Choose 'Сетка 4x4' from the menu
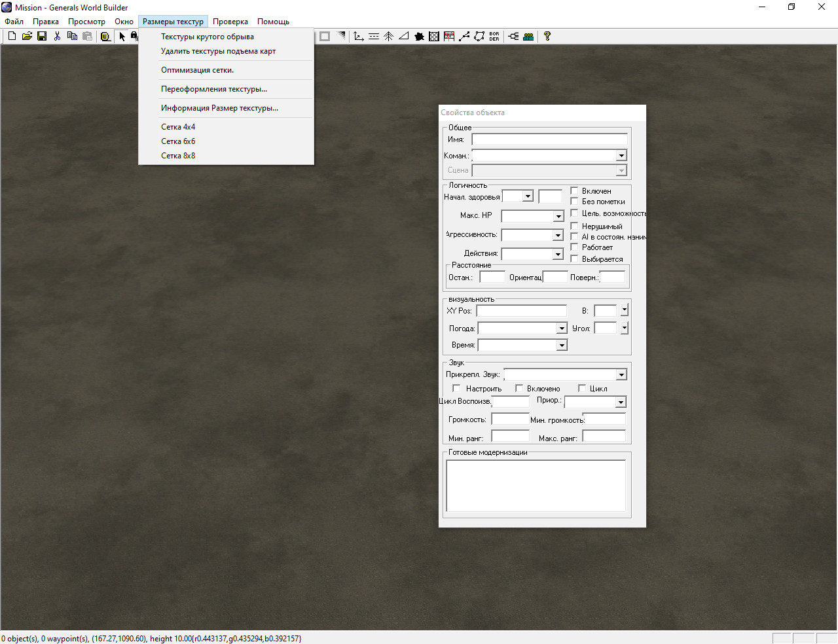Viewport: 838px width, 644px height. tap(178, 127)
